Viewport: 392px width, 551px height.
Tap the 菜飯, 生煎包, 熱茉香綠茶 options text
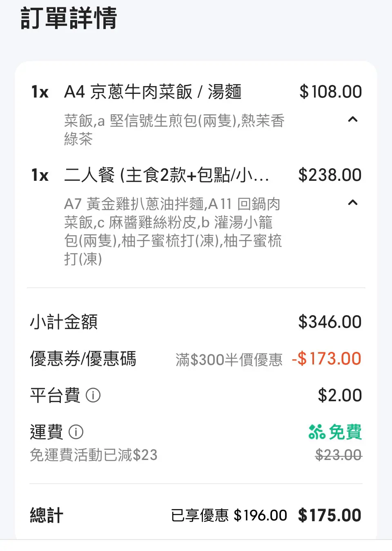coord(174,130)
